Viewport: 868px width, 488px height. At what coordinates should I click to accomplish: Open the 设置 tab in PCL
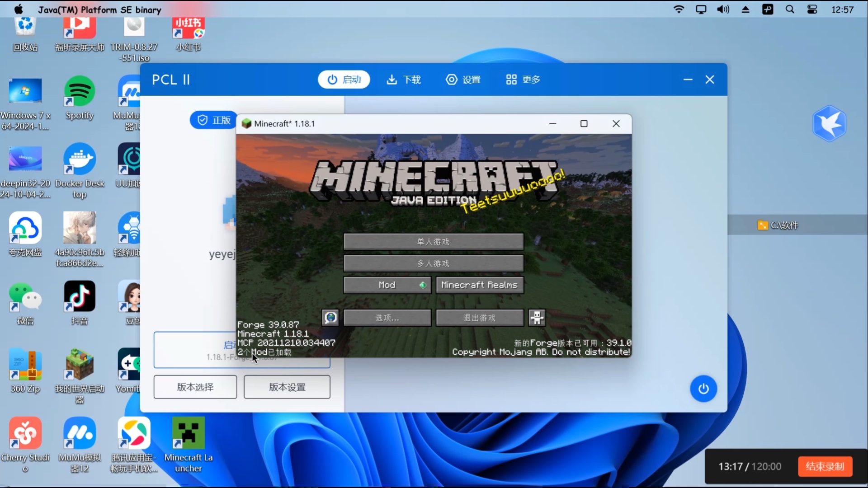point(463,80)
